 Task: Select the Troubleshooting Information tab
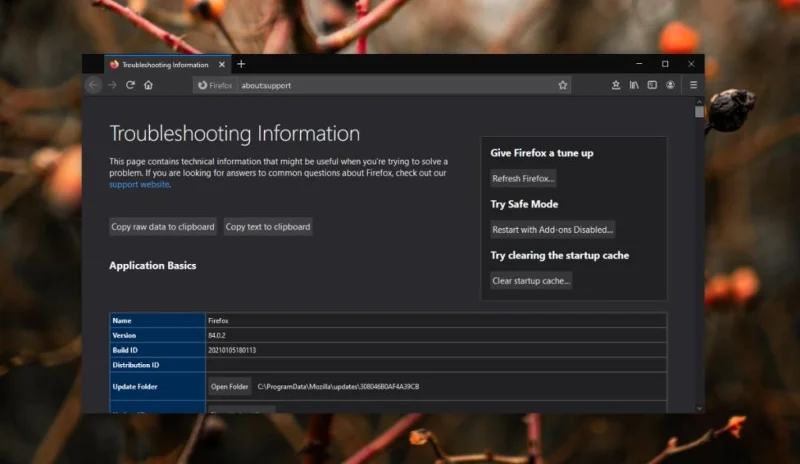point(167,65)
